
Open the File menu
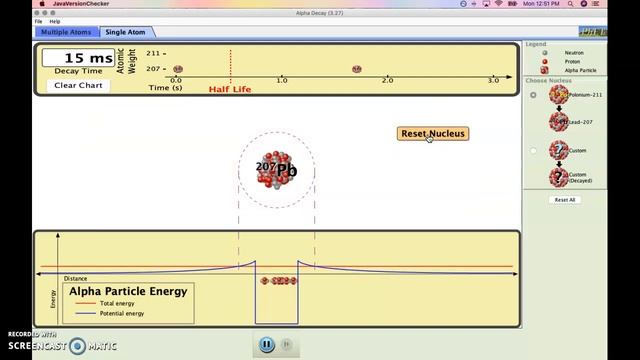point(38,22)
